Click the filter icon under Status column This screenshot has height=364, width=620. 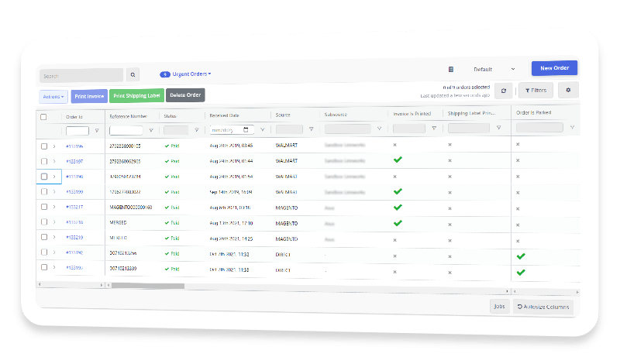point(196,130)
